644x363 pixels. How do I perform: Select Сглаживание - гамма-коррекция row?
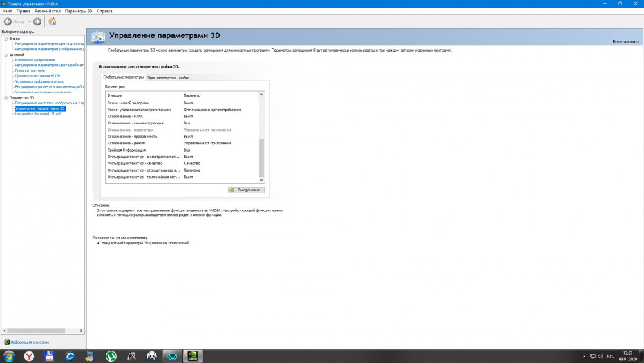(182, 123)
